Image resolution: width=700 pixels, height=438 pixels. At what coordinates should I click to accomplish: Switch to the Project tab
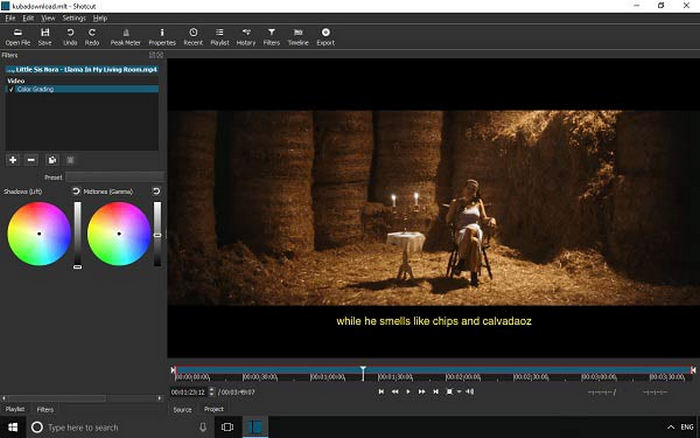point(213,409)
